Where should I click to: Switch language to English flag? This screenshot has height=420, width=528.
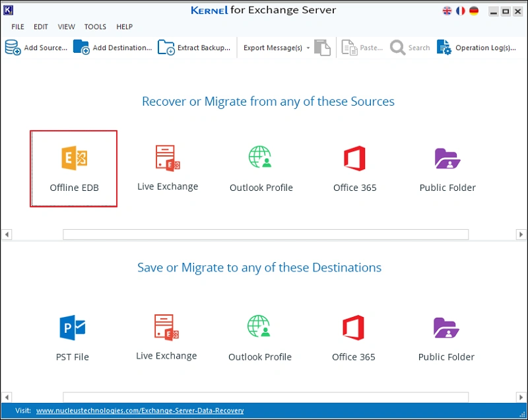[447, 11]
